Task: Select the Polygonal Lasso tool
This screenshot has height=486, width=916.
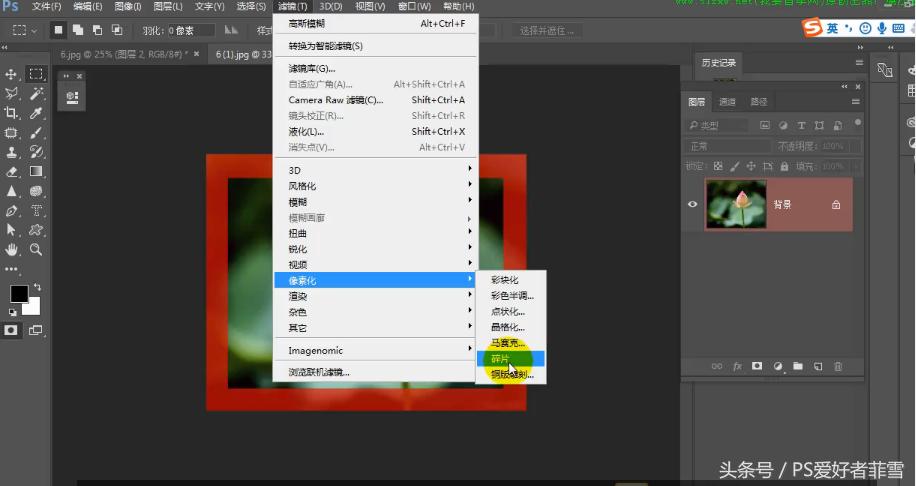Action: point(11,93)
